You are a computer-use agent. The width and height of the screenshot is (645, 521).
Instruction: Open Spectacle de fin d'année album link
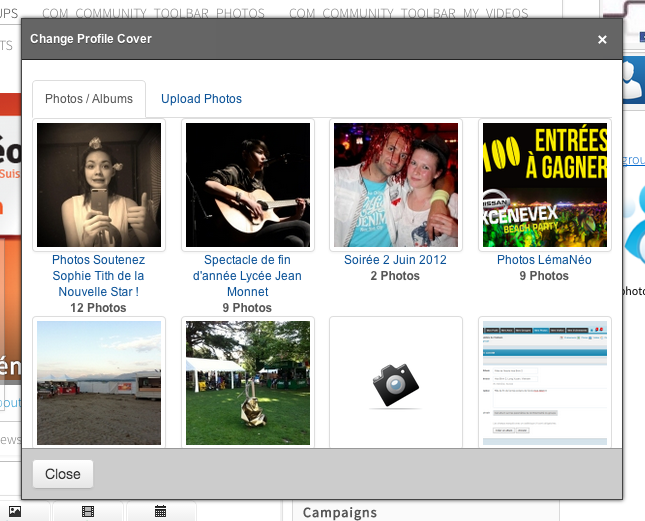(246, 276)
